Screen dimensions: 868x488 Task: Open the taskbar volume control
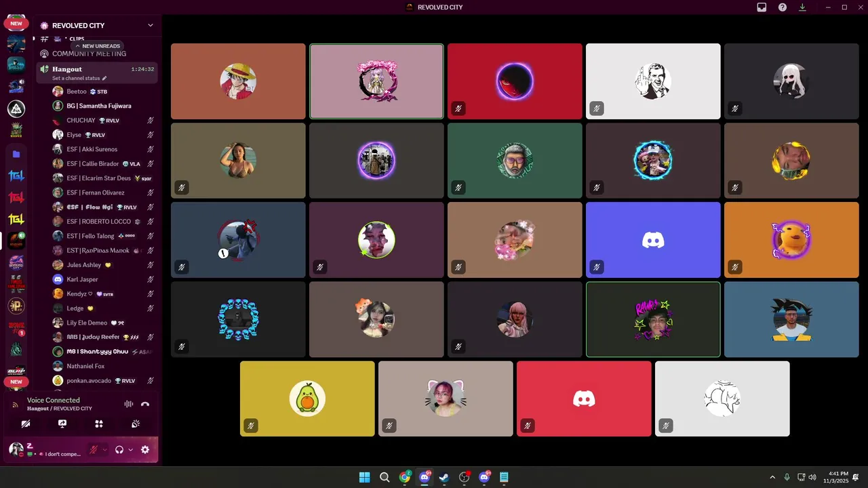tap(812, 477)
